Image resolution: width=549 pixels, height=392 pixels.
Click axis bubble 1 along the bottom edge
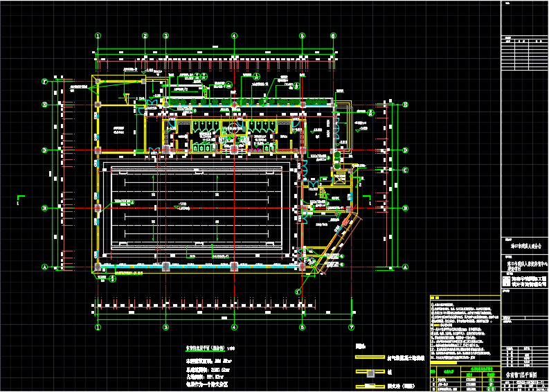point(98,327)
